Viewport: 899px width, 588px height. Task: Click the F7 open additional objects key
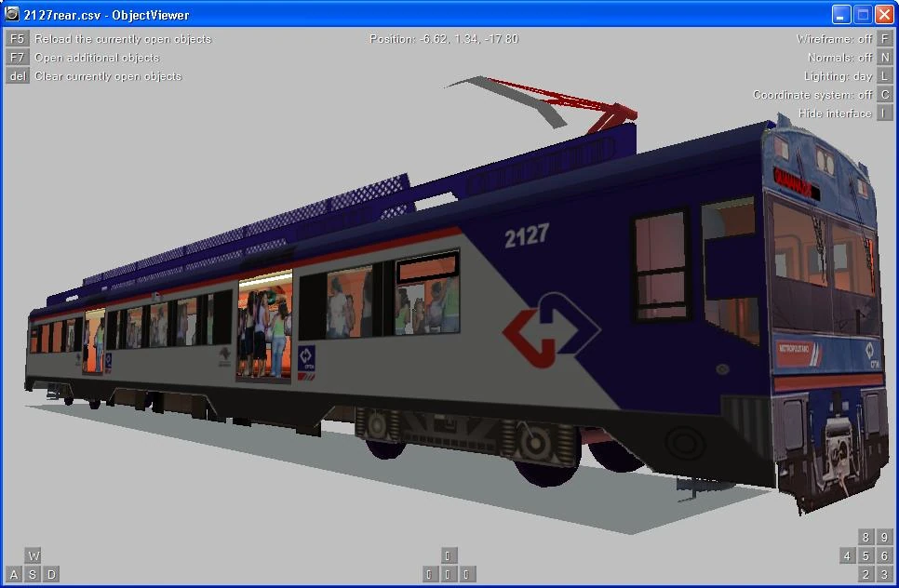(x=17, y=58)
